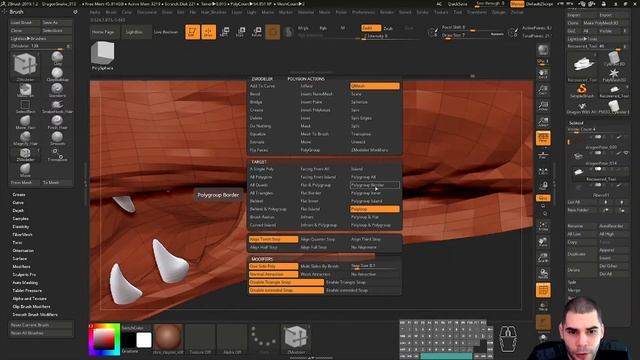The image size is (640, 360).
Task: Select the Cylinder3D tool thumbnail
Action: click(x=613, y=58)
